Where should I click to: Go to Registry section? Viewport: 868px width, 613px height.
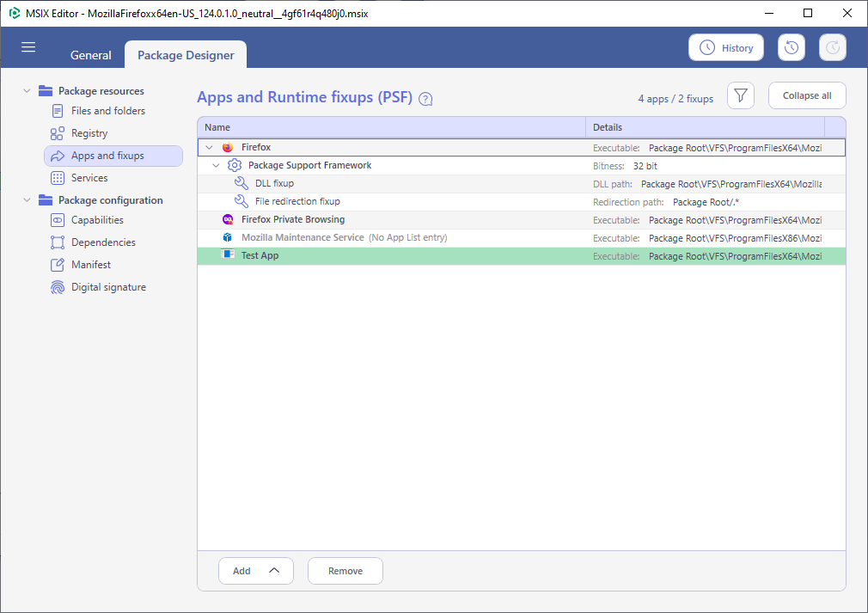[x=89, y=133]
